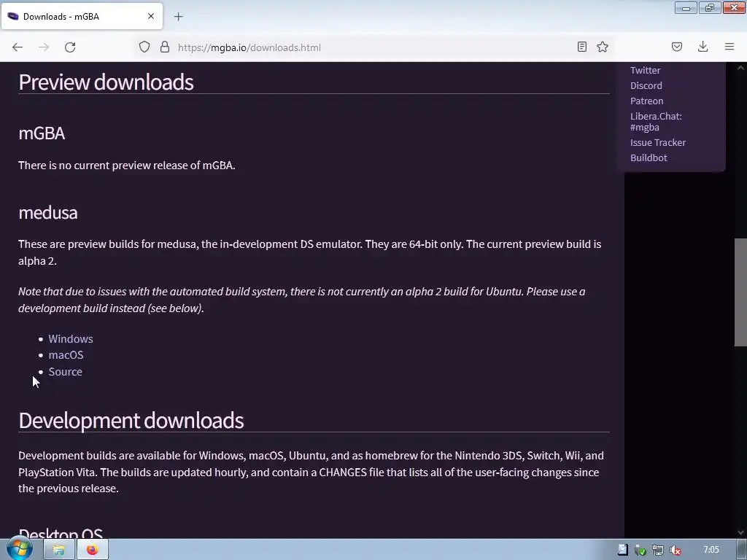Image resolution: width=747 pixels, height=560 pixels.
Task: Download medusa Windows preview build
Action: [71, 338]
